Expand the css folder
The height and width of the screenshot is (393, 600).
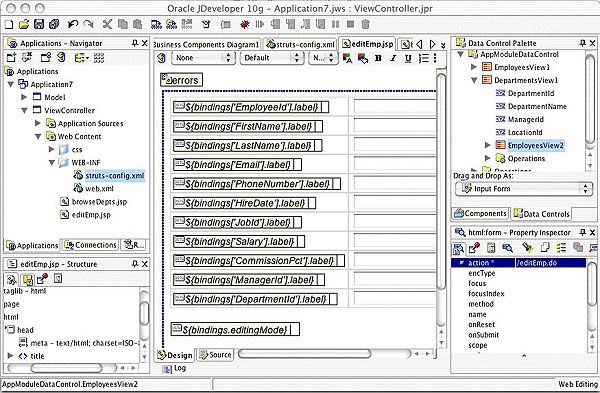(52, 149)
